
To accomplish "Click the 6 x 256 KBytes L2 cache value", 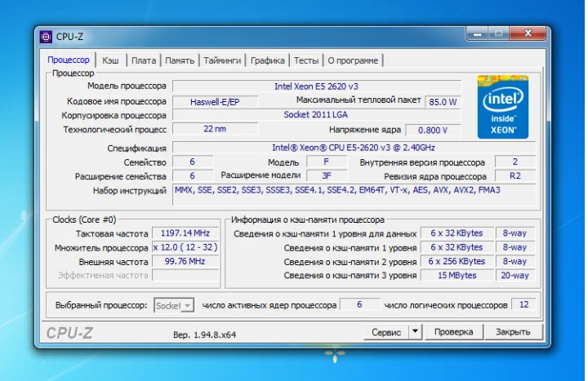I will [x=457, y=261].
